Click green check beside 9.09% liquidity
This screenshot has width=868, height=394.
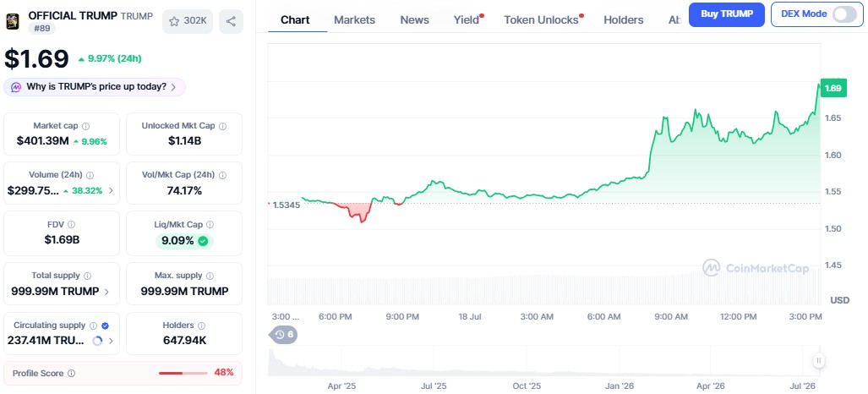tap(203, 241)
